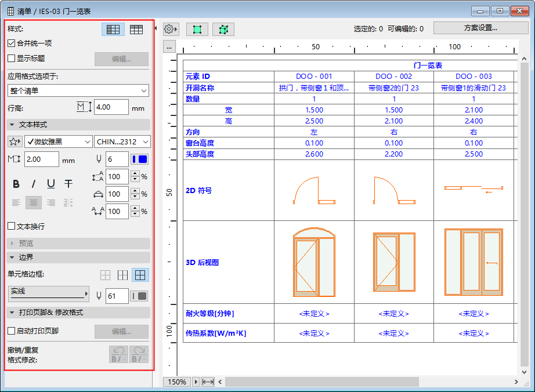Click the green select-in-3D icon

pos(223,30)
